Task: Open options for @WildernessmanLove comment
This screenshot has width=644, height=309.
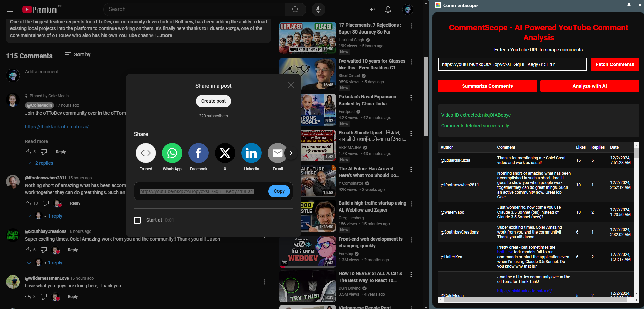Action: pyautogui.click(x=264, y=282)
